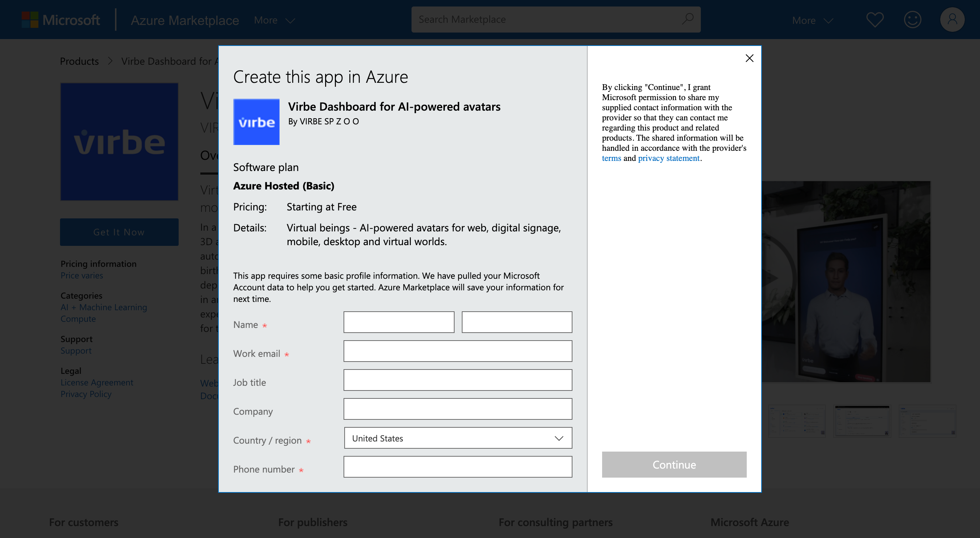
Task: Open Compute category link
Action: 78,319
